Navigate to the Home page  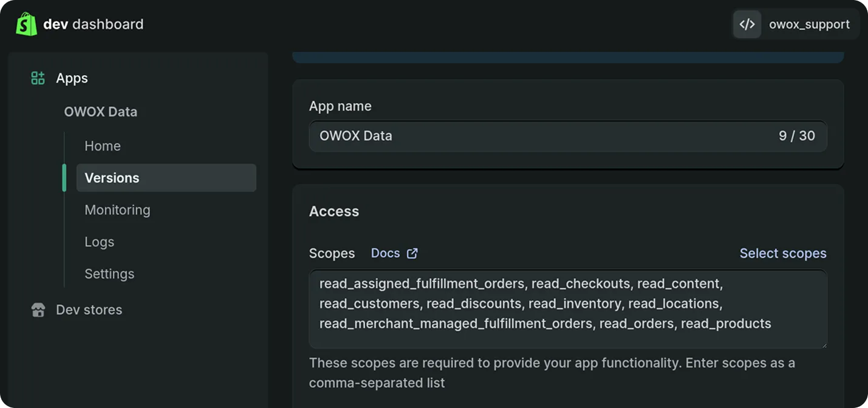[x=102, y=146]
